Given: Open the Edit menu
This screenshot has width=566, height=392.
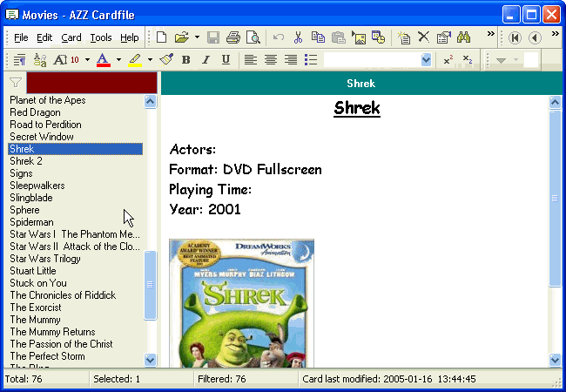Looking at the screenshot, I should (x=44, y=37).
